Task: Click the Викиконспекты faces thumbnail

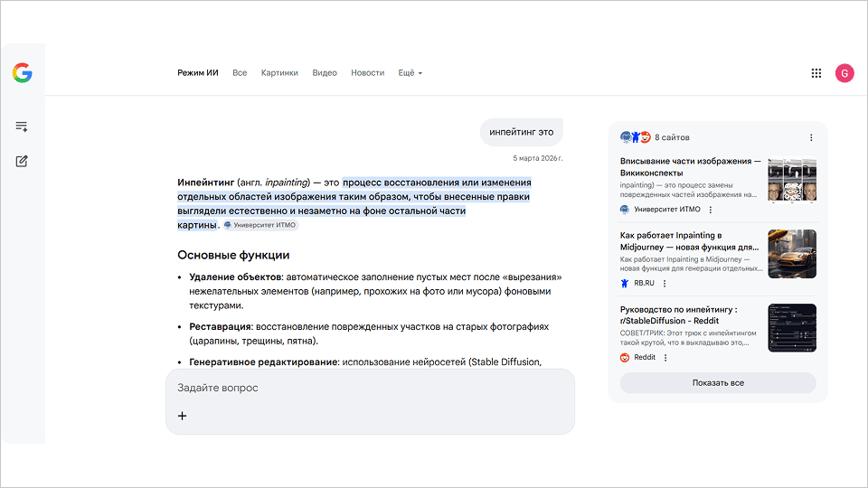Action: (x=792, y=181)
